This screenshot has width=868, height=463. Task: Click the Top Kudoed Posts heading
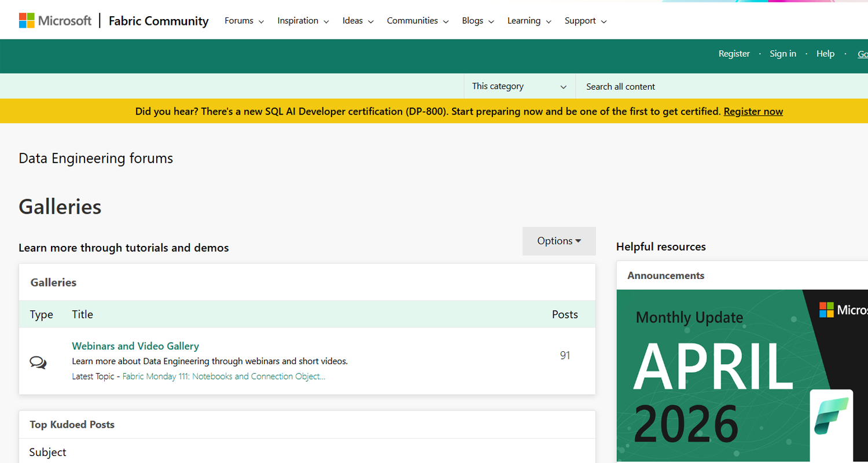pyautogui.click(x=72, y=425)
